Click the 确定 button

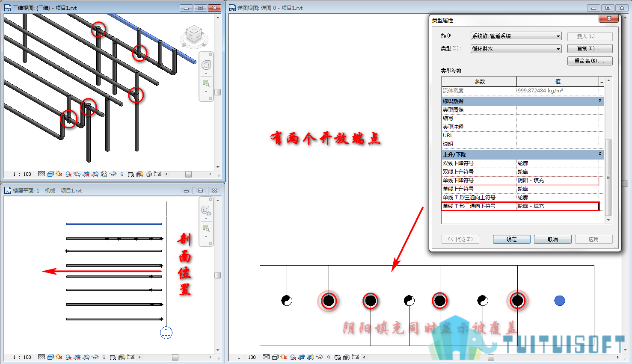[511, 239]
